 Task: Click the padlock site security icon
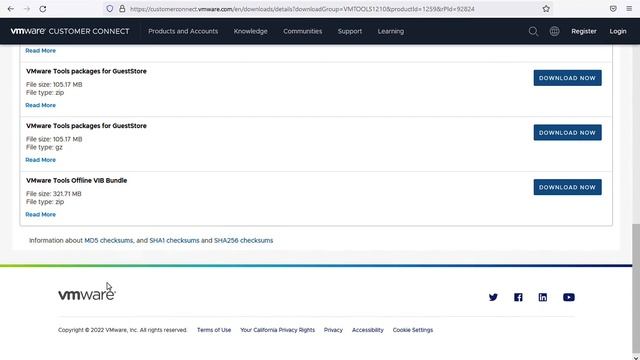(x=122, y=9)
